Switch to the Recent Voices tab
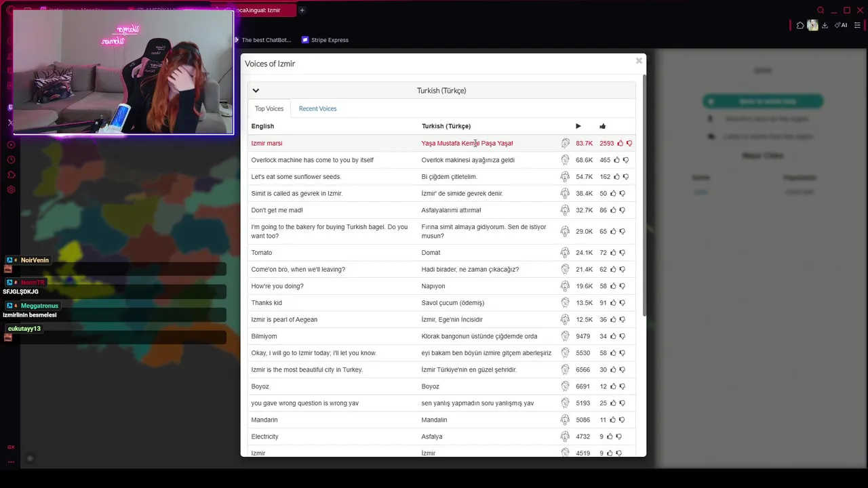 (317, 108)
